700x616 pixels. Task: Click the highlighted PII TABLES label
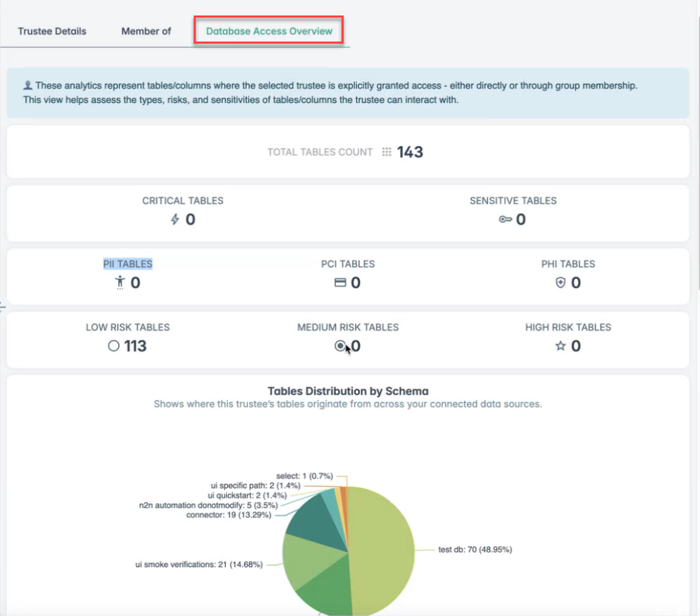127,264
